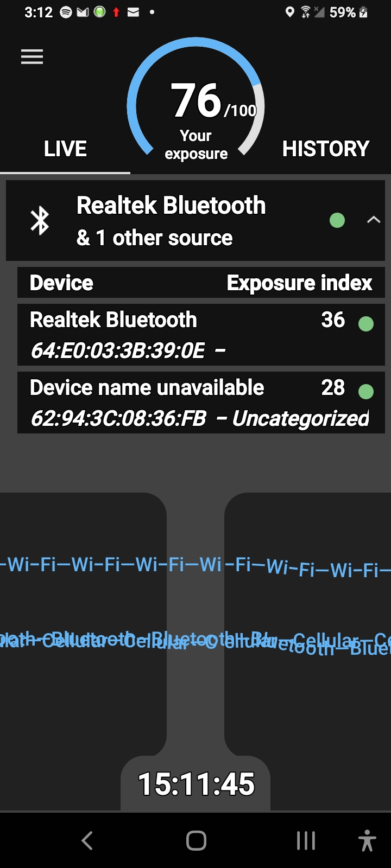391x868 pixels.
Task: Tap the green dot beside index 28
Action: tap(366, 392)
